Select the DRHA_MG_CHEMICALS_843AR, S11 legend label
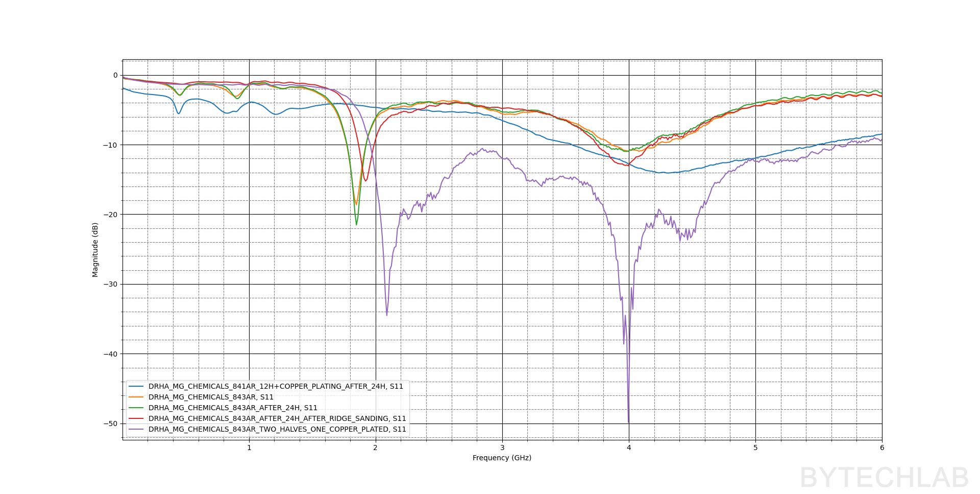This screenshot has height=494, width=980. click(x=211, y=397)
